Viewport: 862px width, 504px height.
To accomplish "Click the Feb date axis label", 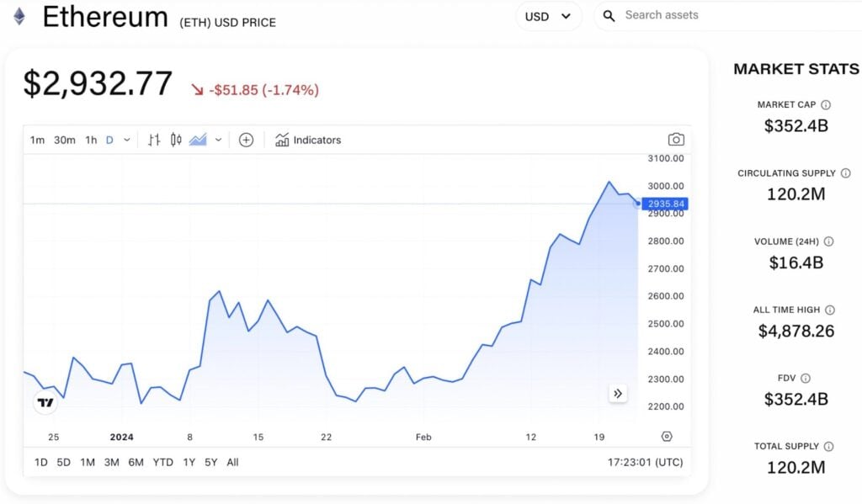I will point(423,437).
